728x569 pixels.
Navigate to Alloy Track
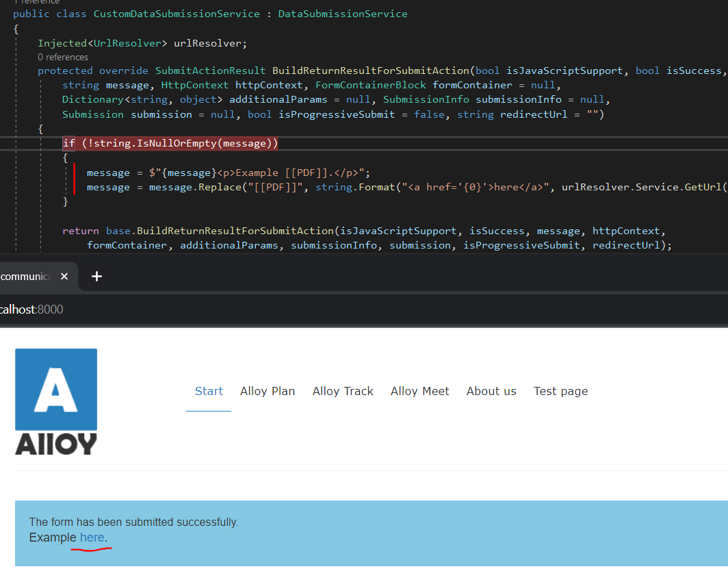[343, 391]
